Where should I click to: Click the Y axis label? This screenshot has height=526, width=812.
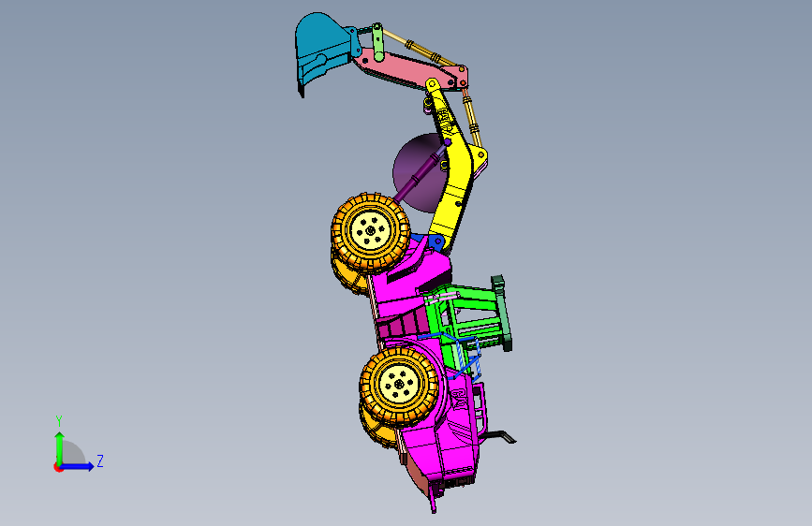(x=59, y=421)
